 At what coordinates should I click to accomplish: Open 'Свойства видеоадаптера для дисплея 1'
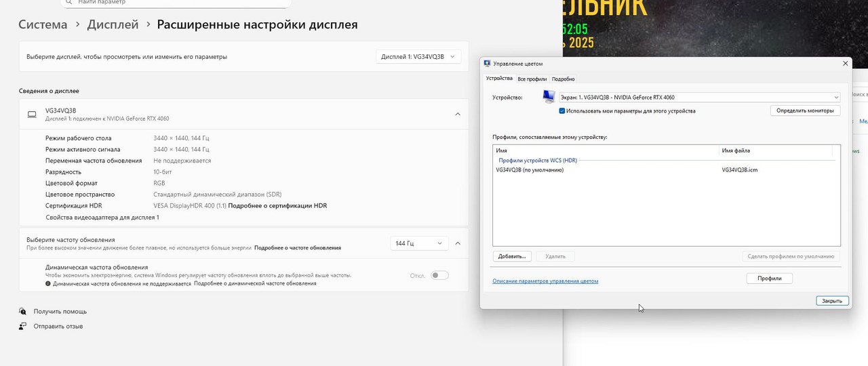point(102,218)
